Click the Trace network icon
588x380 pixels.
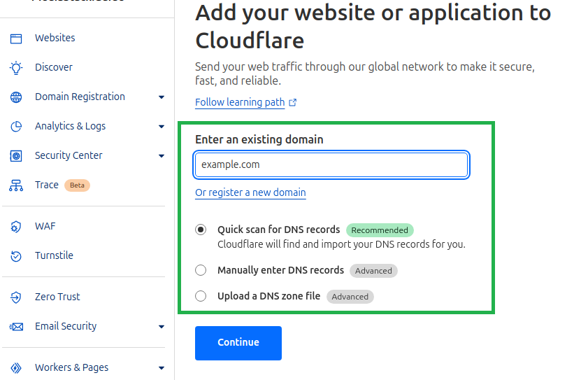pyautogui.click(x=16, y=185)
